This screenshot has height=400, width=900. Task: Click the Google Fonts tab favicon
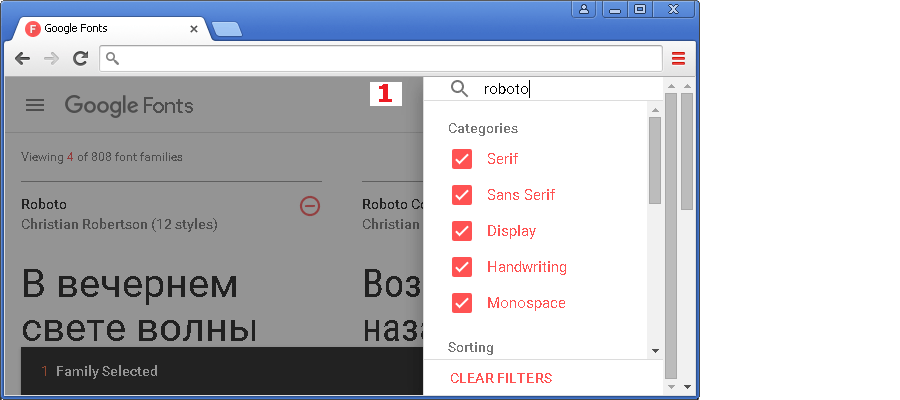(33, 28)
